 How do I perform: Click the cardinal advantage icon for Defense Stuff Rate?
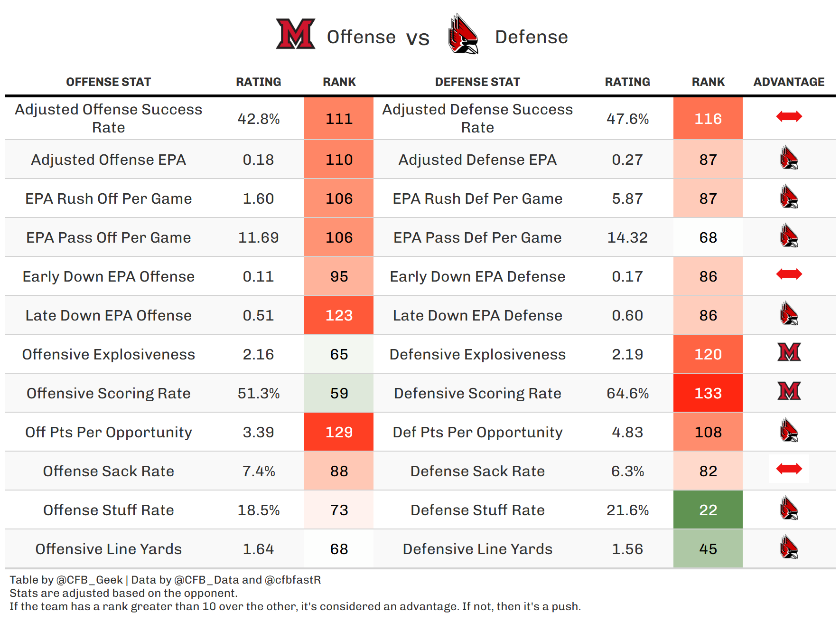click(789, 508)
